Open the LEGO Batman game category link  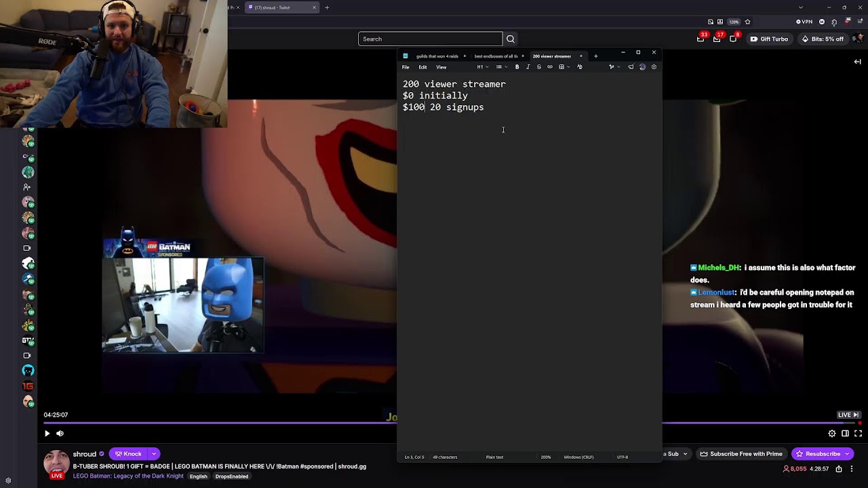click(128, 476)
